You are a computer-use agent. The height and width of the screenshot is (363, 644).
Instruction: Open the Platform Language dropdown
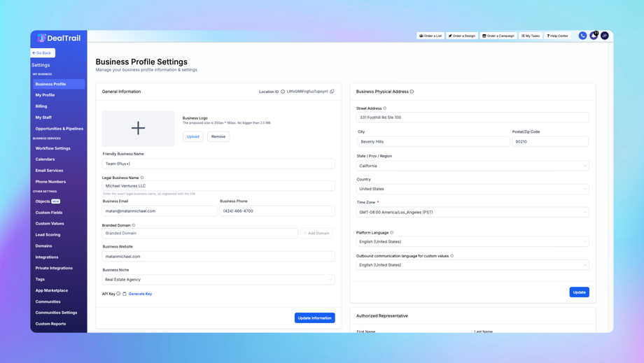click(x=472, y=241)
